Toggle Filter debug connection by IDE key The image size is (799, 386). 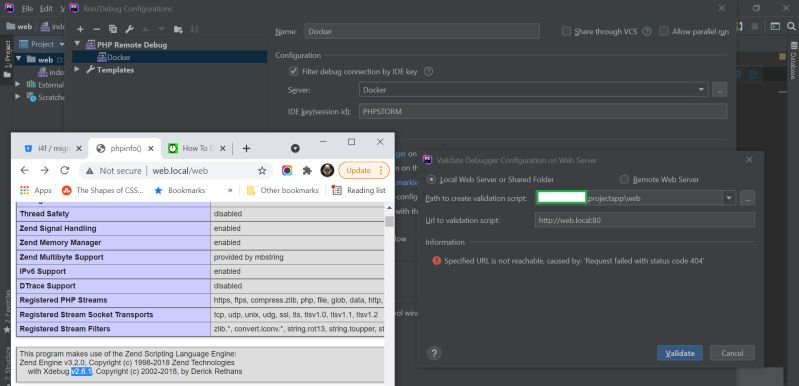294,72
